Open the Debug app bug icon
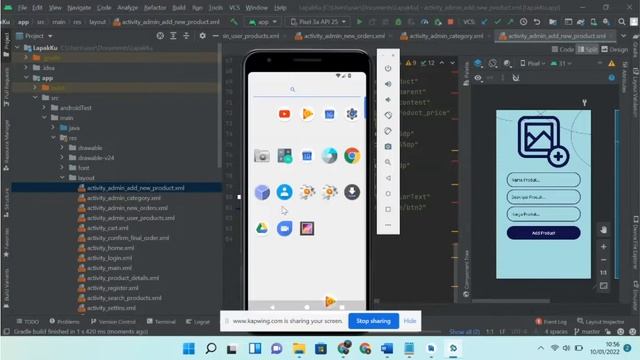640x360 pixels. (398, 22)
